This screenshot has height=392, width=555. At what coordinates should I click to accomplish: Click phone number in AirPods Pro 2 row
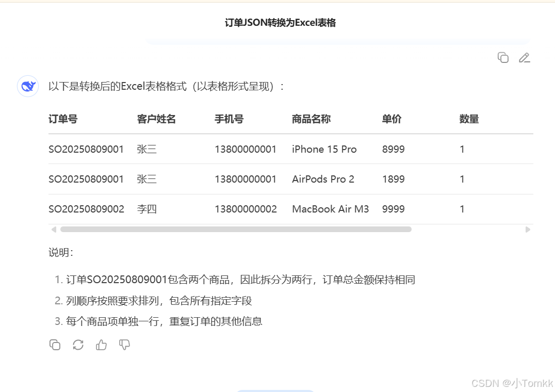(x=246, y=179)
